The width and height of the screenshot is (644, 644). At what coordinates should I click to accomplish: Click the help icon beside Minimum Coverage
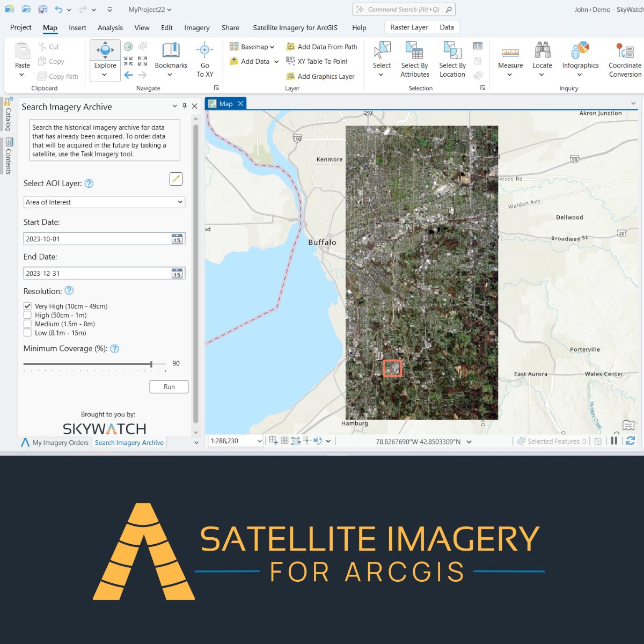point(114,349)
